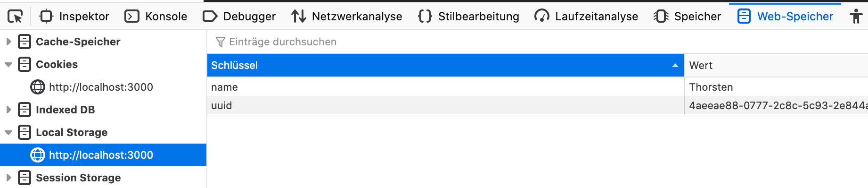This screenshot has height=188, width=868.
Task: Collapse the Local Storage node
Action: (x=8, y=132)
